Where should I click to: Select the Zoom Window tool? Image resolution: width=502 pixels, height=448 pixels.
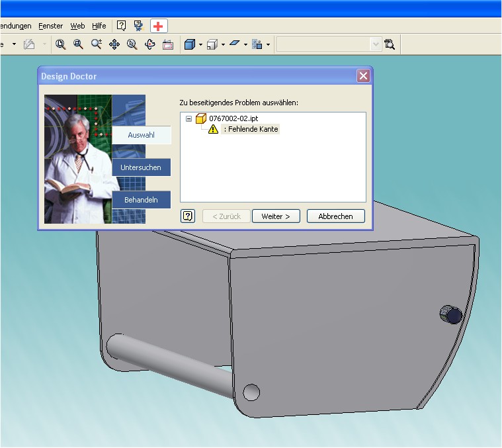(x=78, y=44)
